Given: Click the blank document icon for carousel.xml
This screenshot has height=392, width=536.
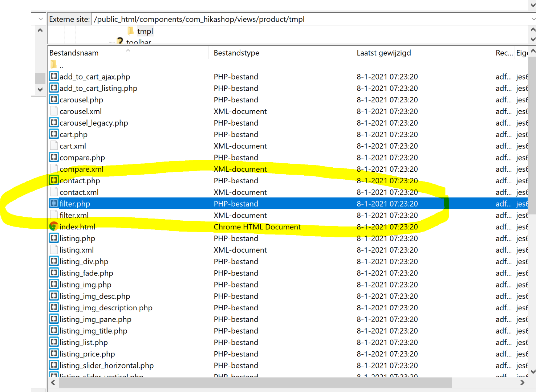Looking at the screenshot, I should tap(54, 111).
